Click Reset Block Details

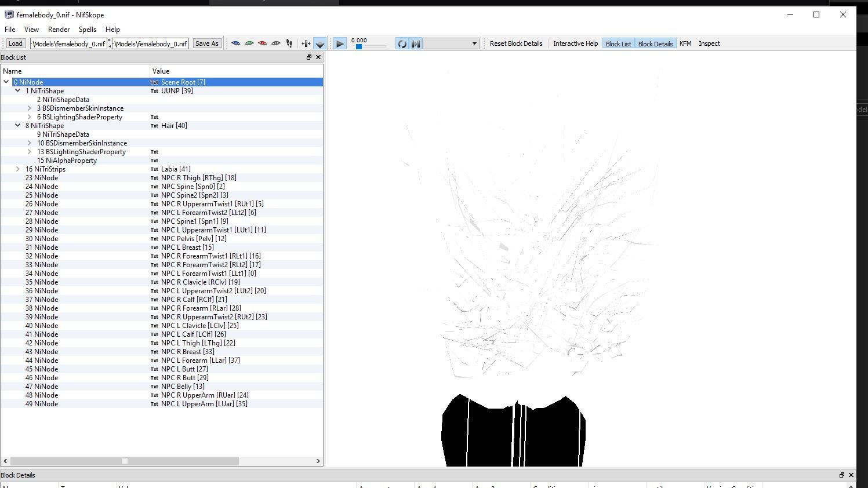pyautogui.click(x=516, y=43)
